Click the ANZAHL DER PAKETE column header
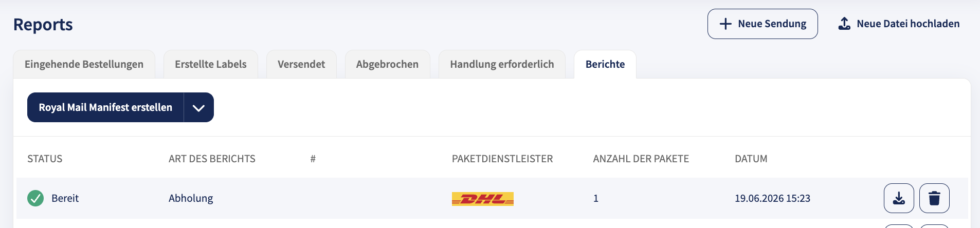This screenshot has height=228, width=980. pos(641,159)
